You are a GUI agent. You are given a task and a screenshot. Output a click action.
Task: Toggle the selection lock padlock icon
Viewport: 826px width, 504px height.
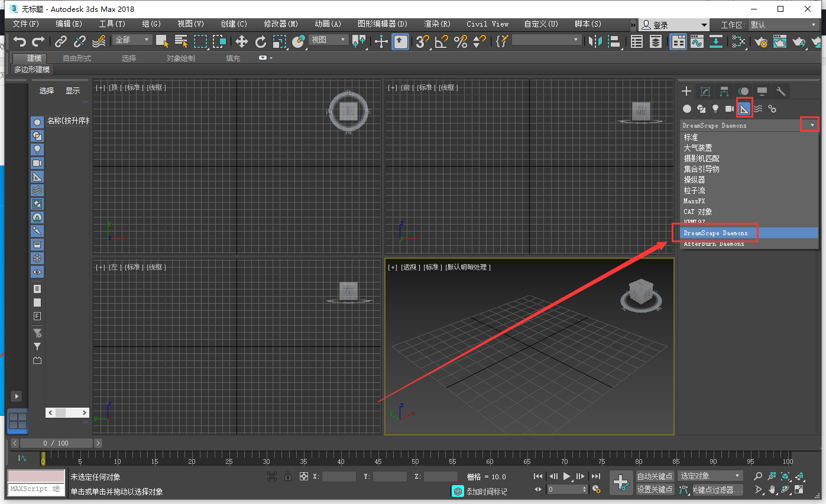[x=288, y=476]
